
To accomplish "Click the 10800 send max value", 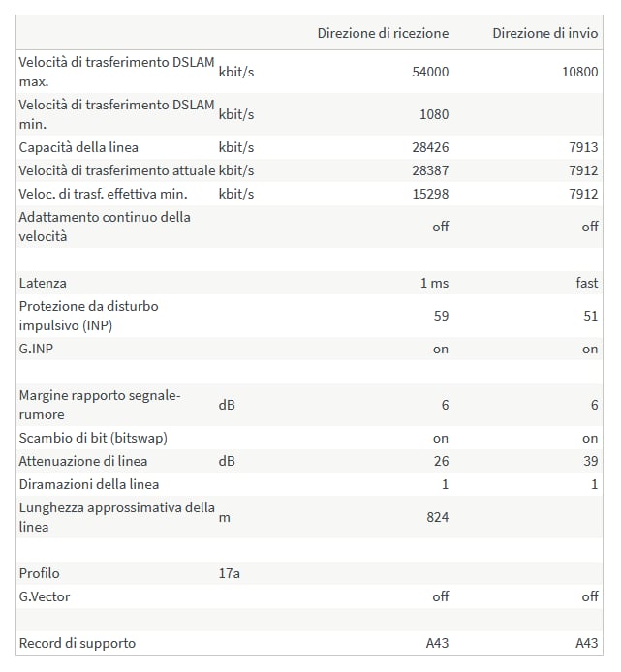I will pos(580,72).
